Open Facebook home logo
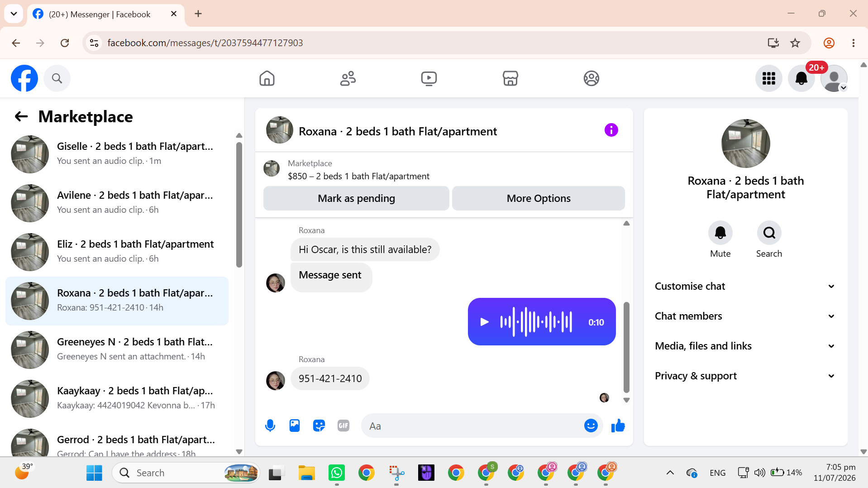The height and width of the screenshot is (488, 868). (x=24, y=78)
